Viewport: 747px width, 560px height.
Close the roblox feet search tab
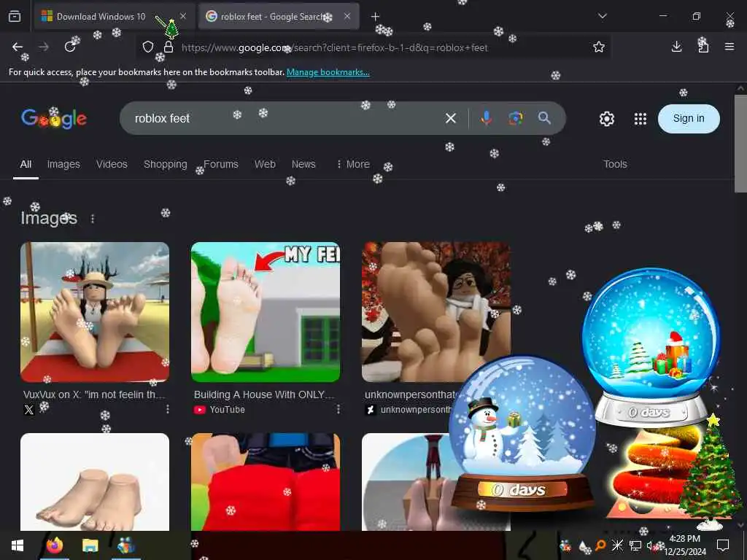click(x=347, y=16)
